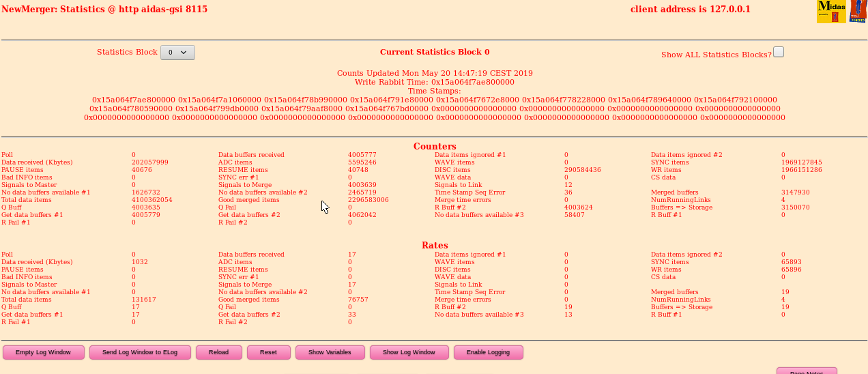Click the Empty Log Window button
This screenshot has width=868, height=374.
(x=44, y=352)
